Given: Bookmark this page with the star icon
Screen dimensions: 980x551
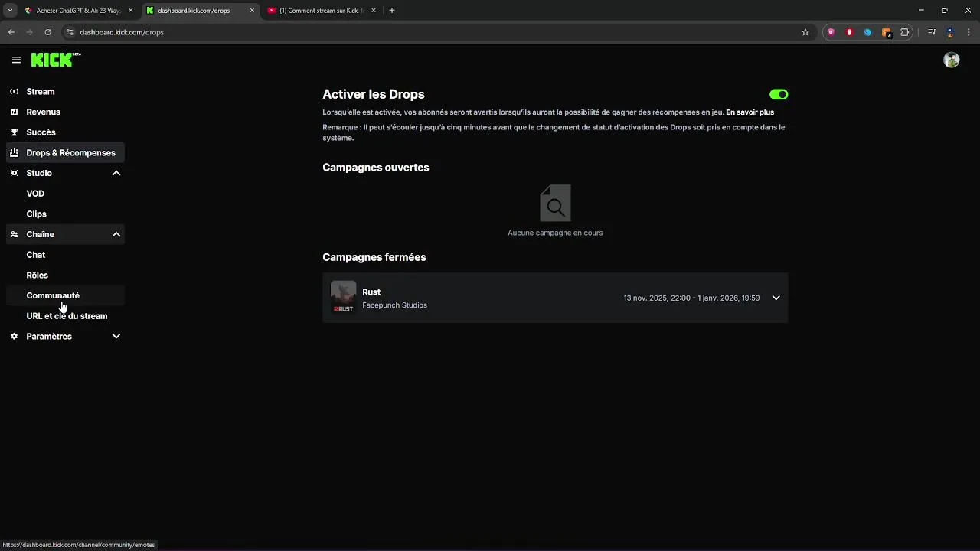Looking at the screenshot, I should [805, 32].
